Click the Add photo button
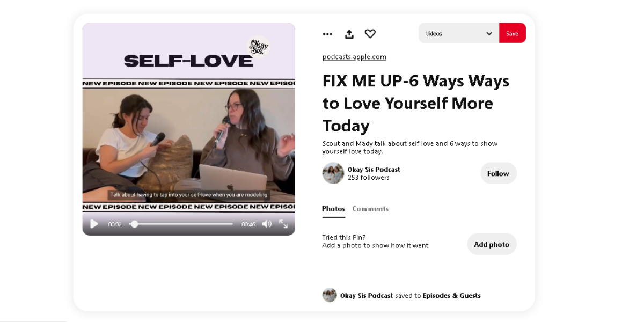This screenshot has height=322, width=644. (492, 244)
